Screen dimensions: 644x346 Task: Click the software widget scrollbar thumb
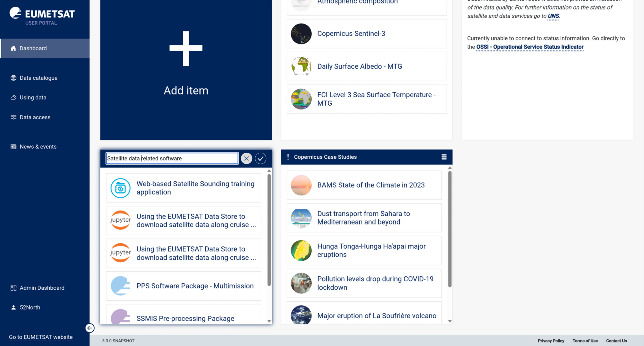tap(269, 230)
